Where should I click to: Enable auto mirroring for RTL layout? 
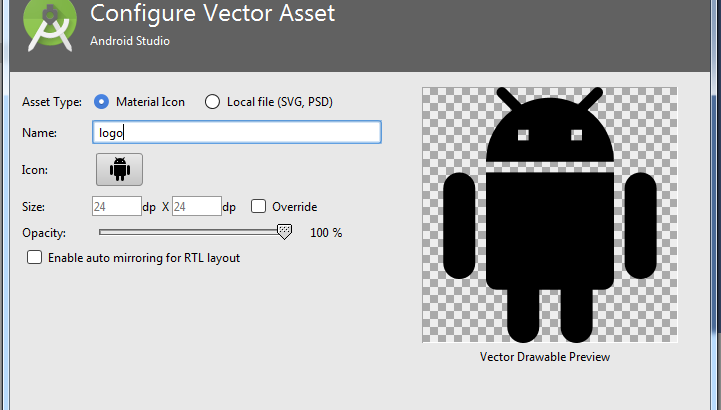click(35, 257)
